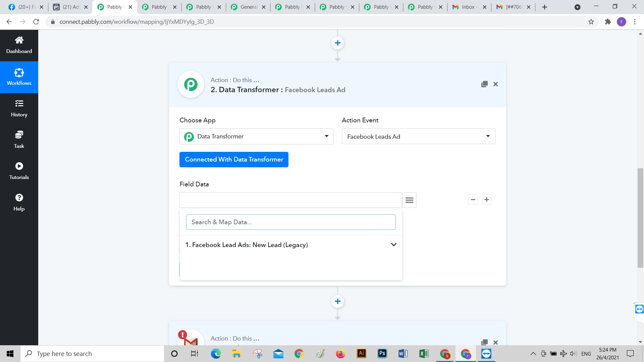This screenshot has width=644, height=362.
Task: Open a new browser tab
Action: click(544, 7)
